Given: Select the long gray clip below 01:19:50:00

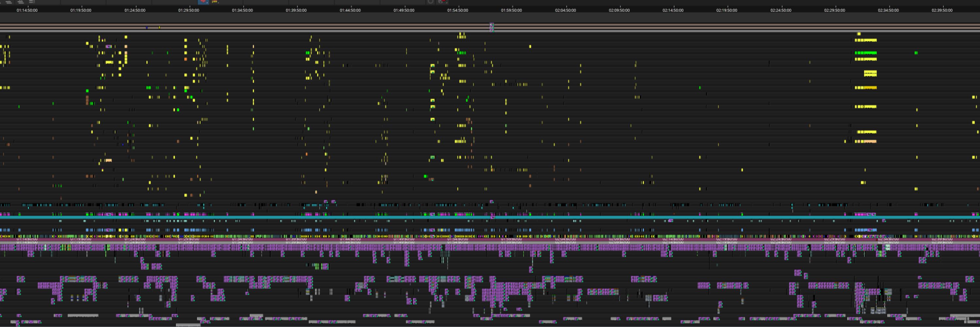Looking at the screenshot, I should pyautogui.click(x=83, y=315).
